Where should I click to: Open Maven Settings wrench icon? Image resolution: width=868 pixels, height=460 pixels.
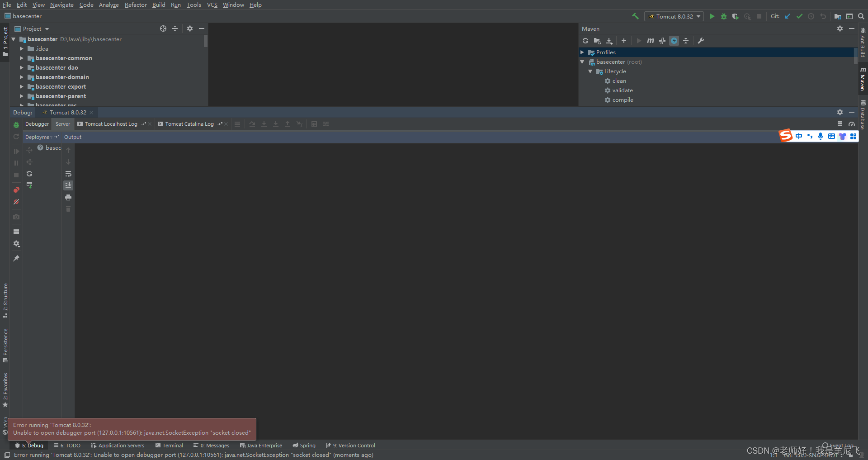click(x=701, y=41)
